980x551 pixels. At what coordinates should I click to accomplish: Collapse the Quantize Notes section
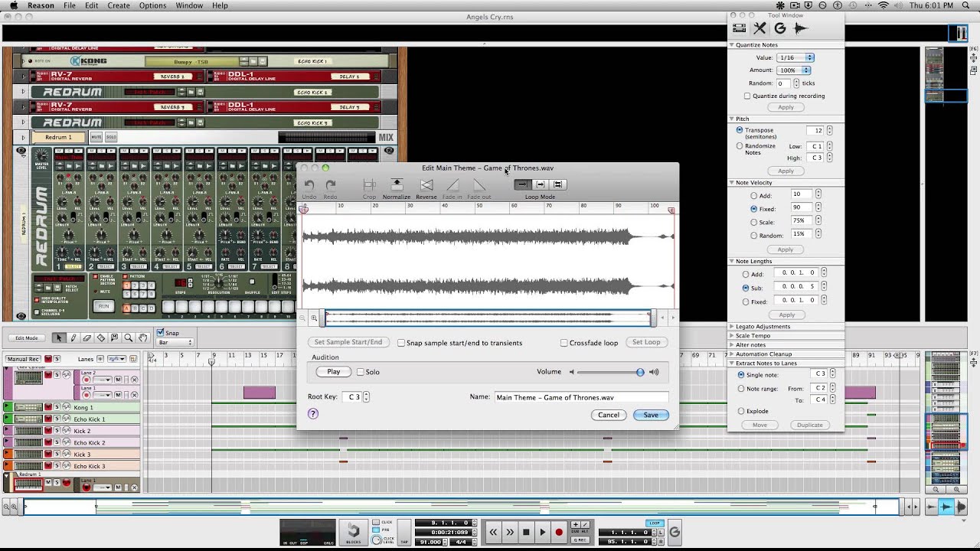pyautogui.click(x=733, y=45)
